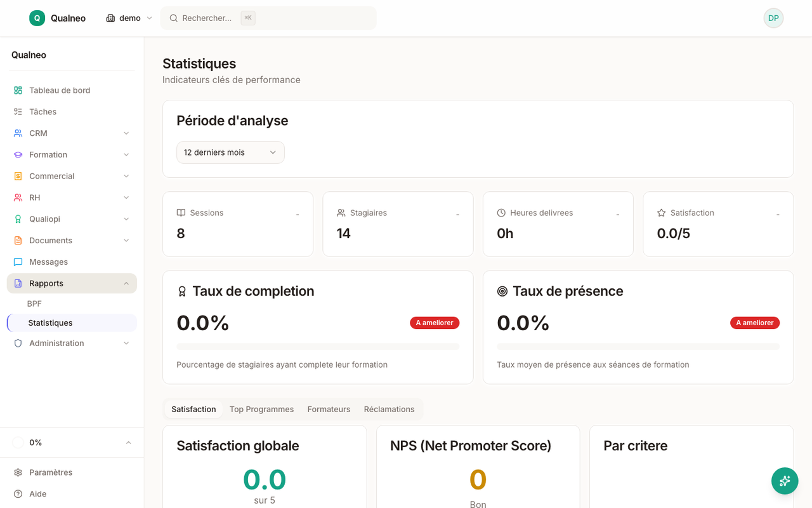Click the Rechercher search field
This screenshot has height=508, width=812.
[x=268, y=18]
